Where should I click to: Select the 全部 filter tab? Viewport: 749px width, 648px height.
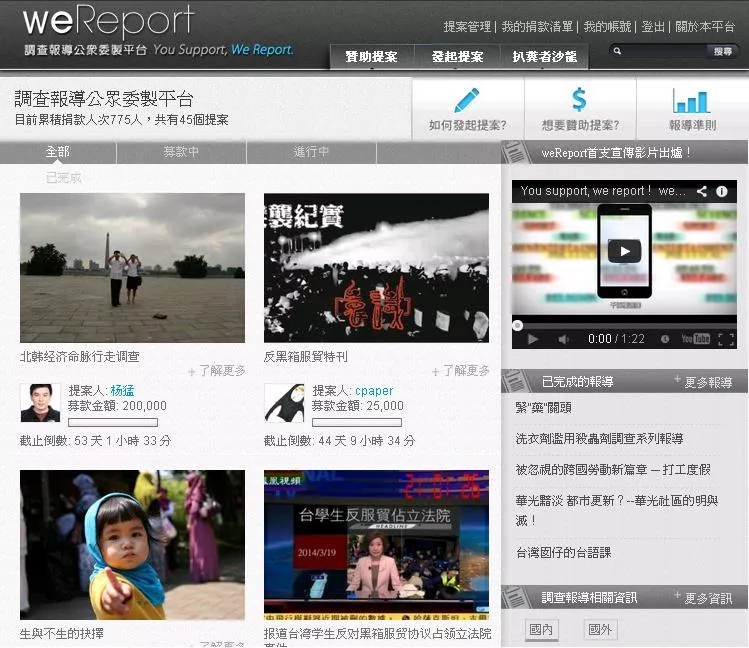pos(58,152)
